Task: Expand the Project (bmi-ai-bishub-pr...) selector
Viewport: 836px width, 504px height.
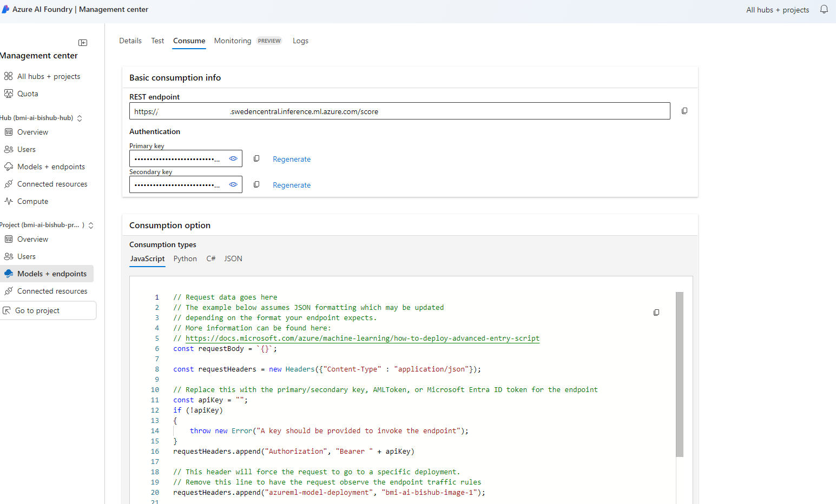Action: click(x=91, y=225)
